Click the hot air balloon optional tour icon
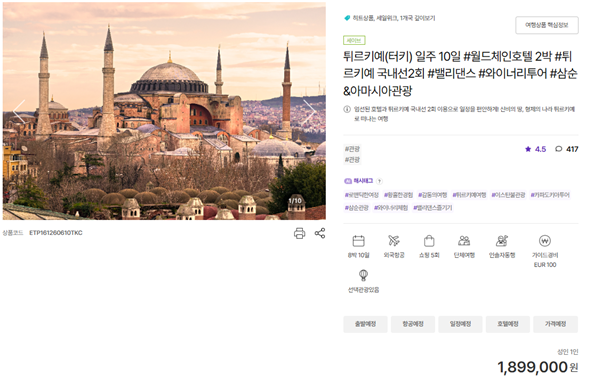The height and width of the screenshot is (383, 602). (x=363, y=275)
